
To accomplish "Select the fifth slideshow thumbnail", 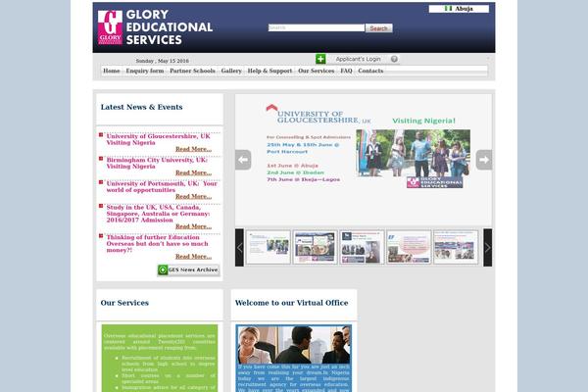I will [x=456, y=247].
